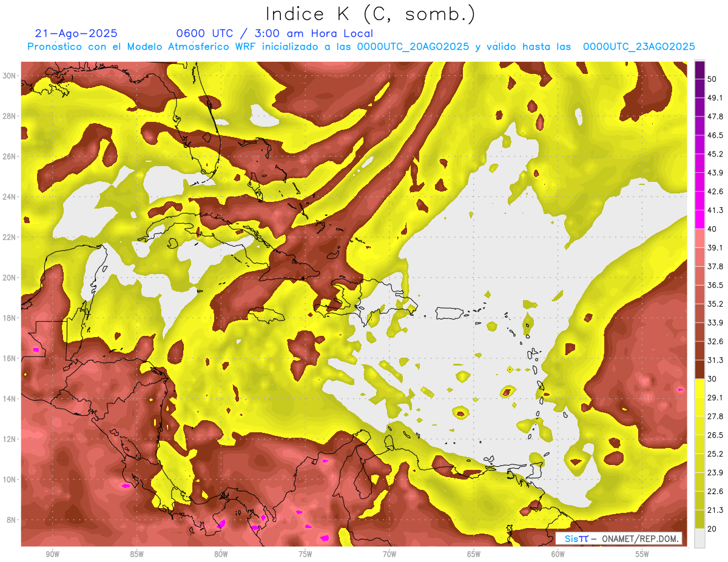Click the colorbar value '32.6'
The width and height of the screenshot is (728, 562).
pos(715,341)
